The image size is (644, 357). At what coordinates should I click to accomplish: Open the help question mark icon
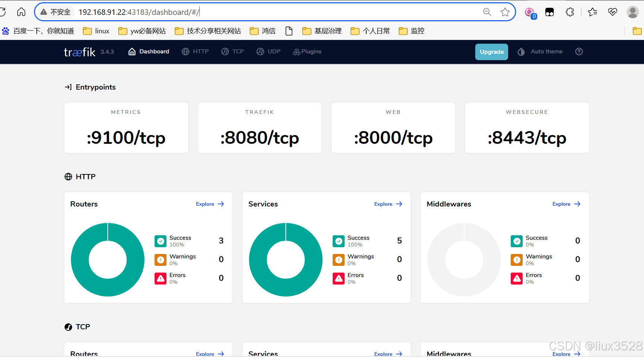pyautogui.click(x=579, y=52)
